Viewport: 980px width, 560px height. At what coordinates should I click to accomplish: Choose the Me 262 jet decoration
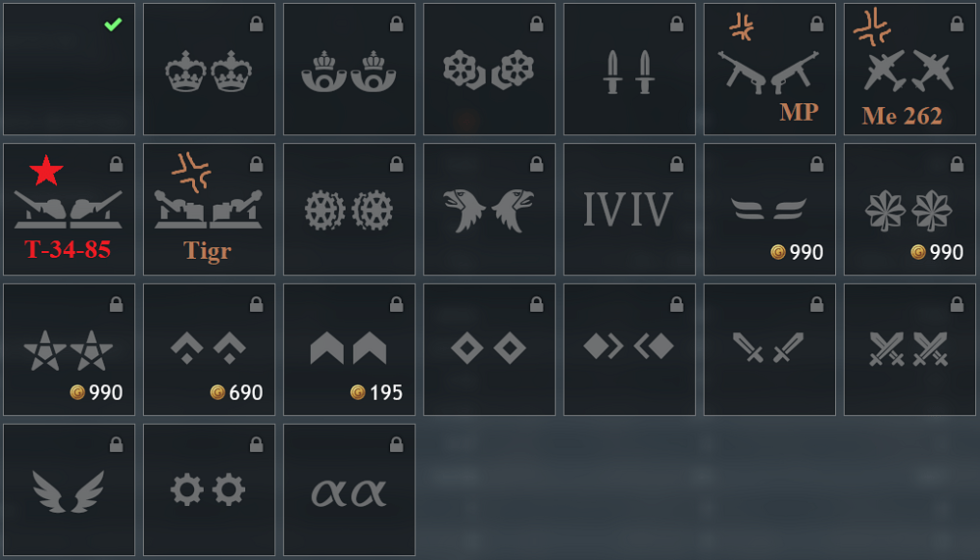(x=909, y=69)
